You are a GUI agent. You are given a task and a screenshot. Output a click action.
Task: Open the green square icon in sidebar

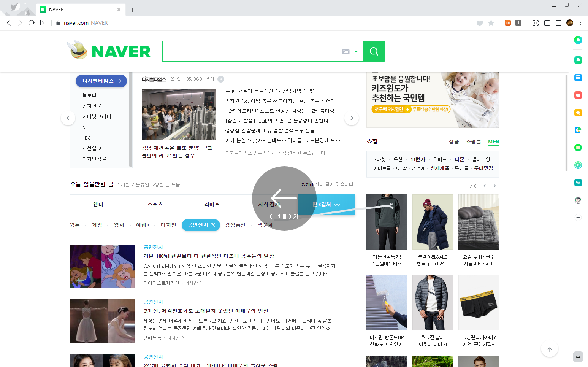click(x=578, y=148)
